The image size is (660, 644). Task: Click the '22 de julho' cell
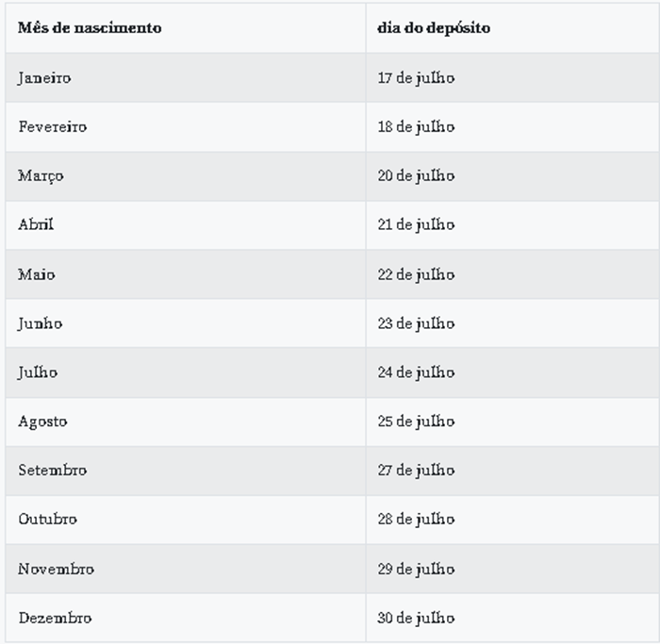tap(416, 274)
